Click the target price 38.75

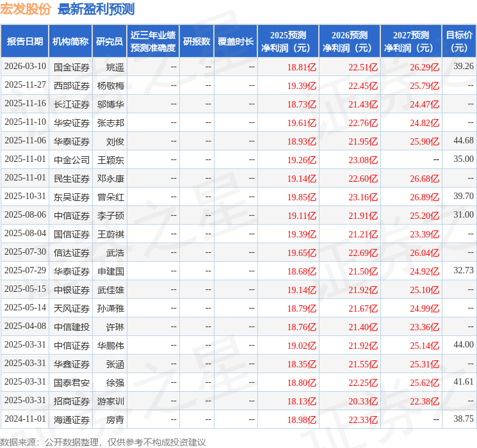464,419
